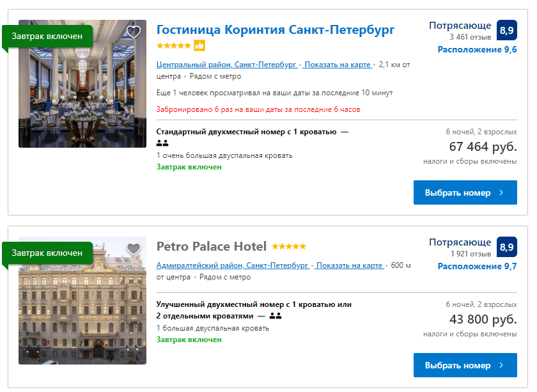The width and height of the screenshot is (537, 392).
Task: Open Petro Palace Hotel title link
Action: (212, 246)
